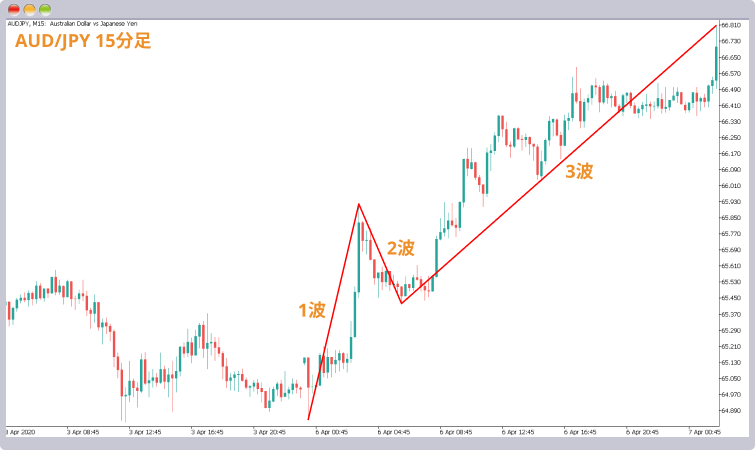Click the 66.810 price axis label
Screen dimensions: 755x450
click(731, 25)
